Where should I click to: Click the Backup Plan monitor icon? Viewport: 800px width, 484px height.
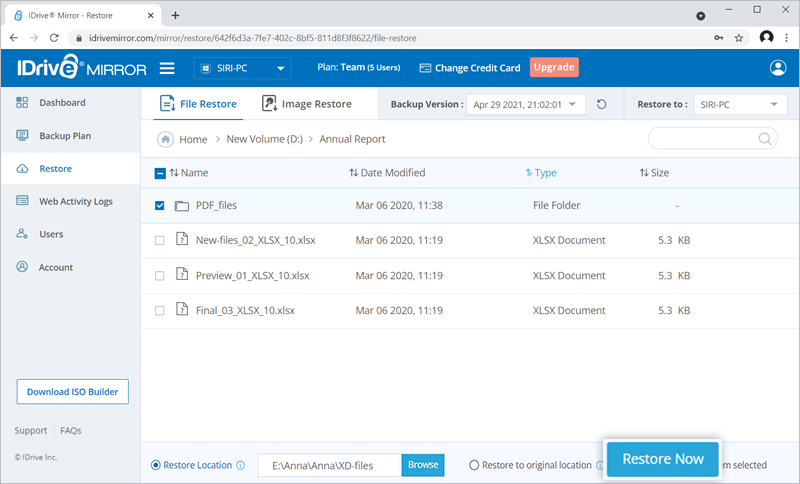point(22,136)
